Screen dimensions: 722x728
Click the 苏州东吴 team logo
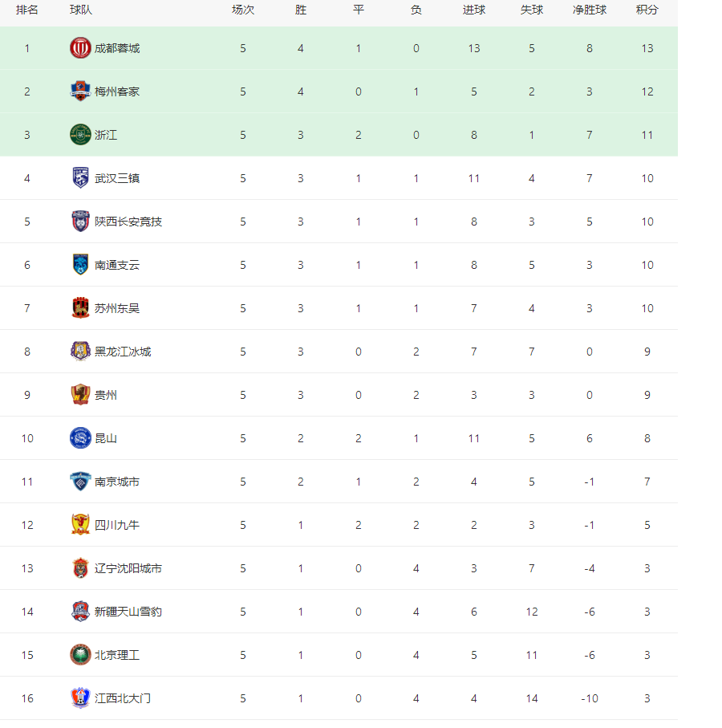pyautogui.click(x=80, y=308)
